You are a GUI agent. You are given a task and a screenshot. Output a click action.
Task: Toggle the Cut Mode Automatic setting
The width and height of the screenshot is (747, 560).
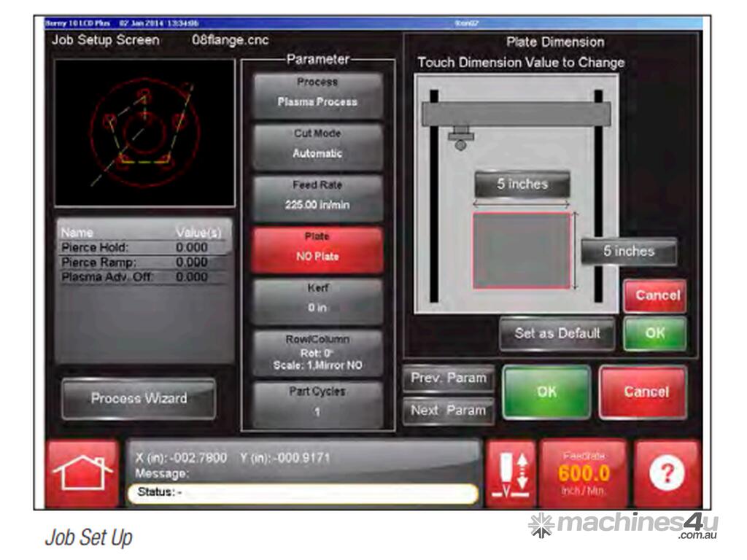tap(317, 144)
